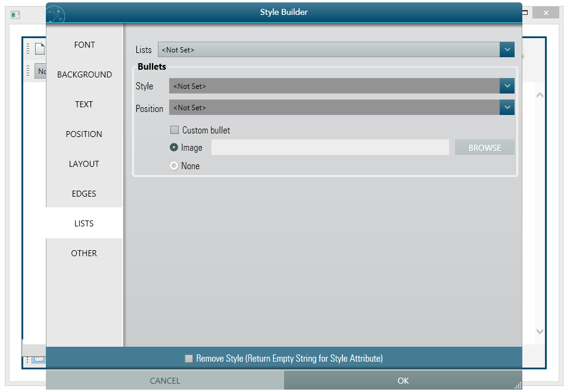The height and width of the screenshot is (392, 567).
Task: Click the split-view icon in the top-left corner
Action: click(x=15, y=14)
